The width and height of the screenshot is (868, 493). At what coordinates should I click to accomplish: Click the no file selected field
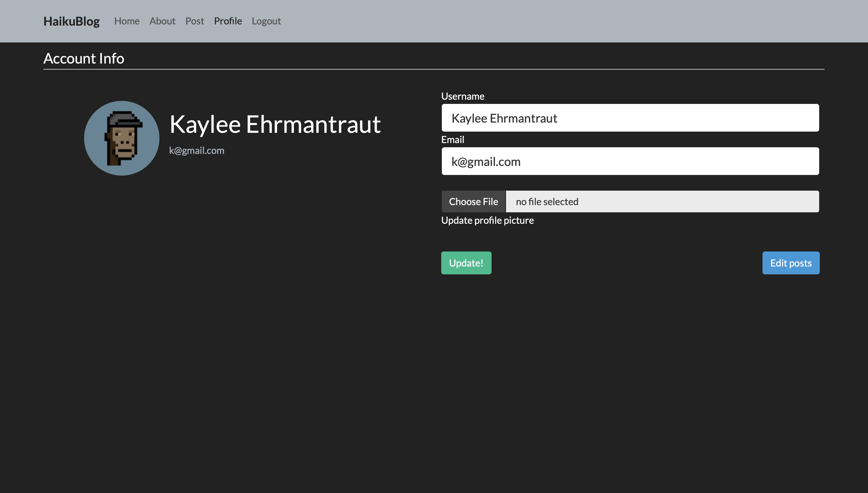coord(662,201)
